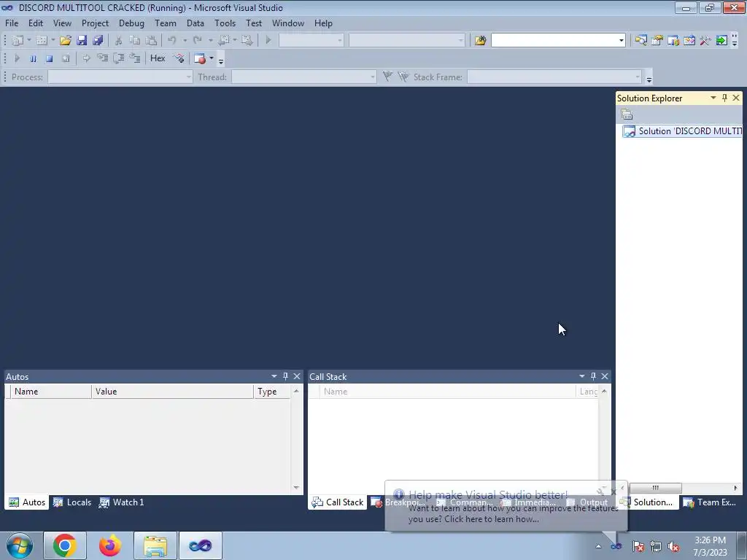Open the Solution Explorer window position menu
This screenshot has height=560, width=747.
[x=713, y=98]
